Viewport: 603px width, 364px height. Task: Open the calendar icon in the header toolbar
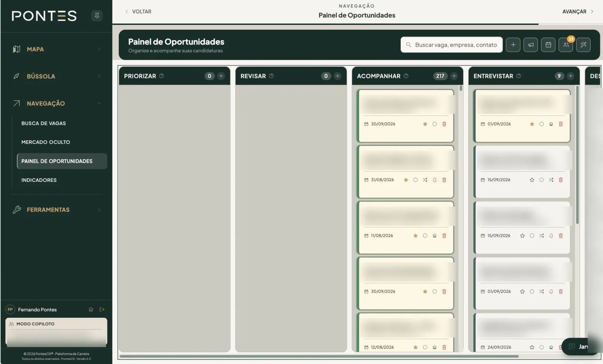pyautogui.click(x=548, y=45)
